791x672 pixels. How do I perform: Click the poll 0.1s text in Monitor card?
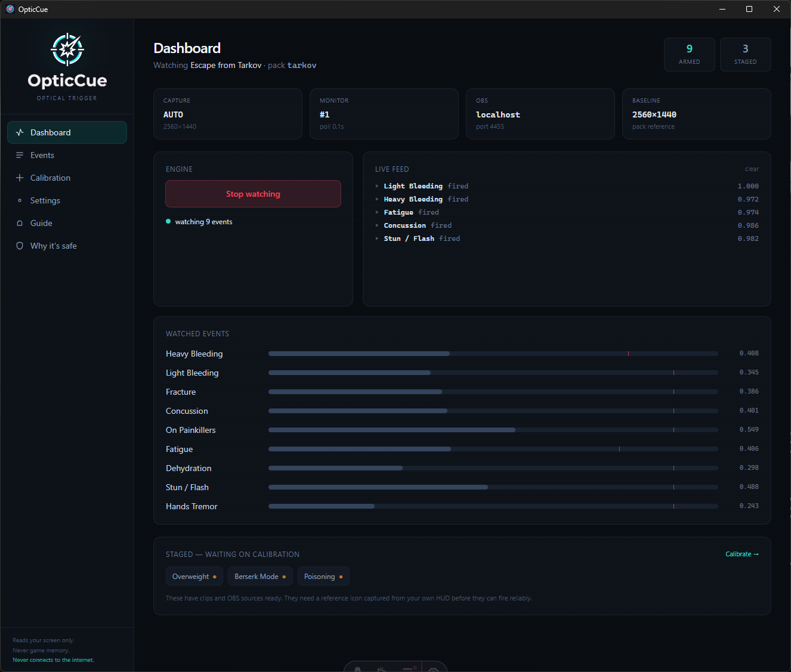pos(332,126)
